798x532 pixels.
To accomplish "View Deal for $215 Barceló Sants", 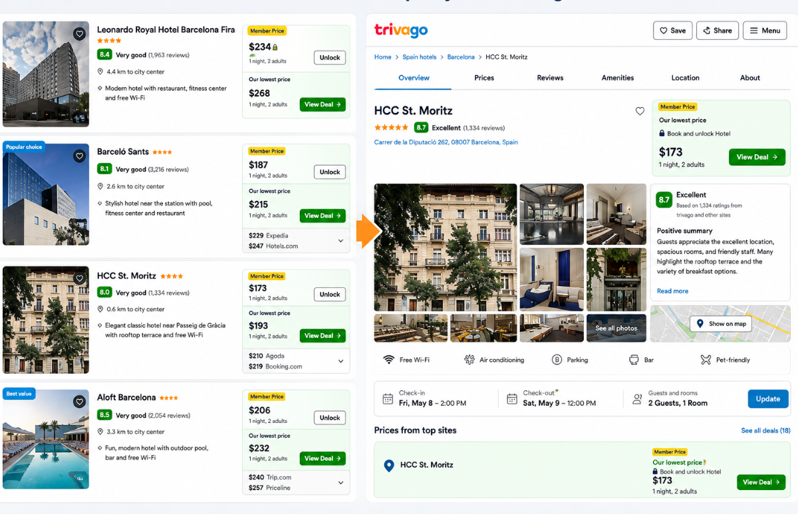I will click(323, 215).
